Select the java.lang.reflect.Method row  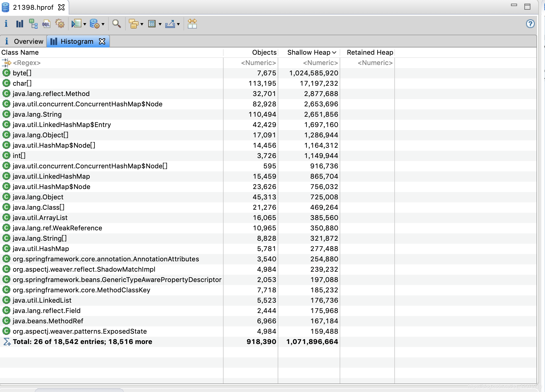pyautogui.click(x=268, y=94)
